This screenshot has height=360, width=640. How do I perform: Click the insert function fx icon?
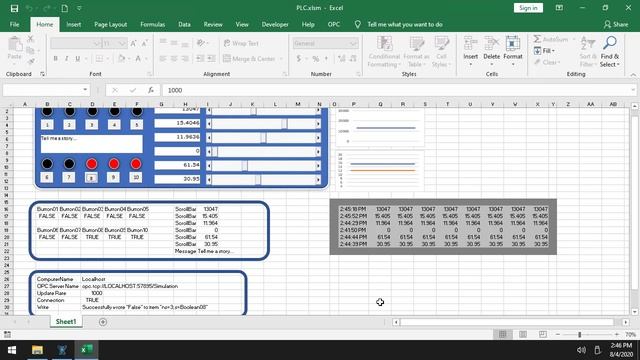click(x=151, y=90)
